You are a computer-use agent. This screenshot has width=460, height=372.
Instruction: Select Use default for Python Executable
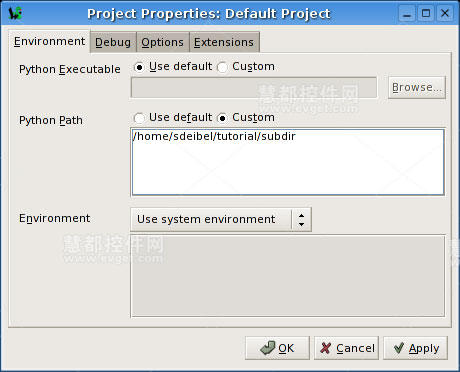pos(139,68)
